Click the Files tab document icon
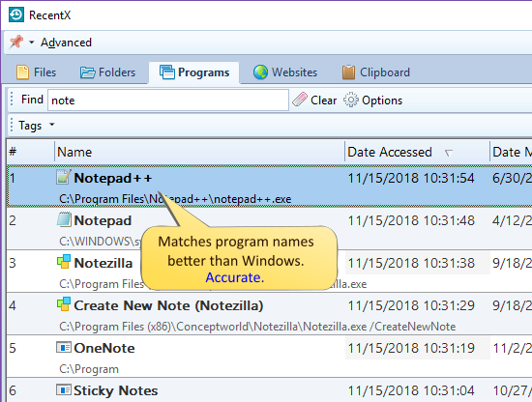The width and height of the screenshot is (532, 402). 23,72
